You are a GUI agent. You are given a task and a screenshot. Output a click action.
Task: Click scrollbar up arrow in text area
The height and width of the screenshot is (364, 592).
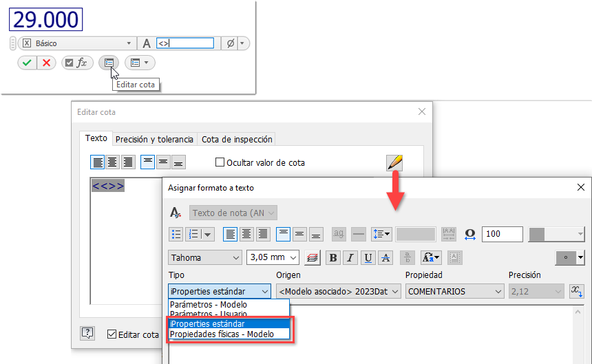578,312
